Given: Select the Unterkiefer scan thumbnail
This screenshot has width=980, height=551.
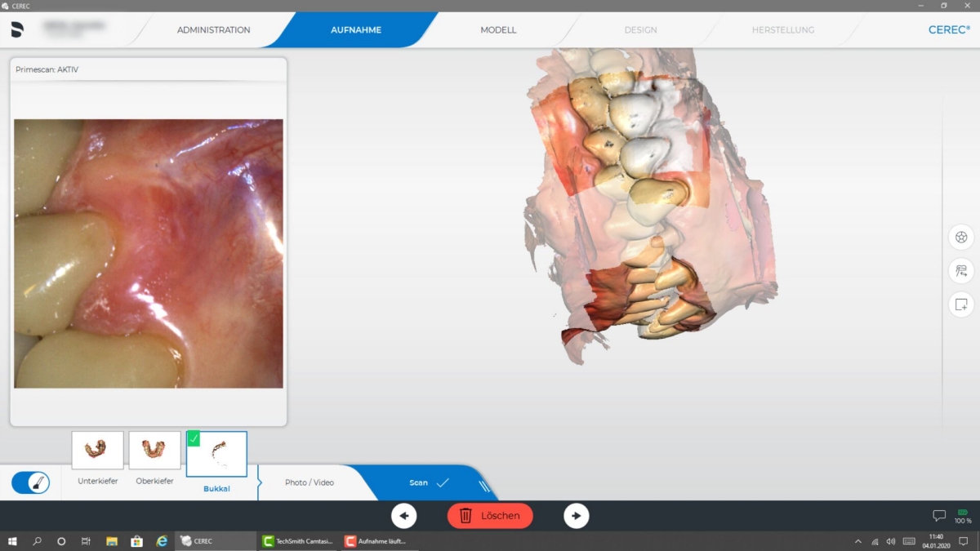Looking at the screenshot, I should point(98,451).
